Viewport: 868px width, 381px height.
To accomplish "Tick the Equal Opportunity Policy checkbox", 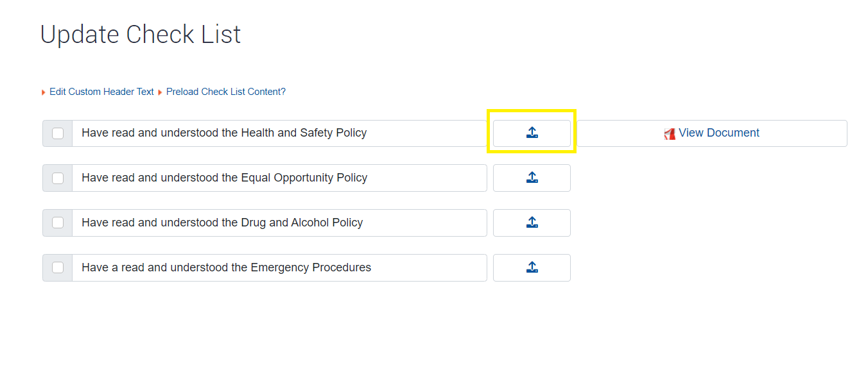I will point(58,178).
